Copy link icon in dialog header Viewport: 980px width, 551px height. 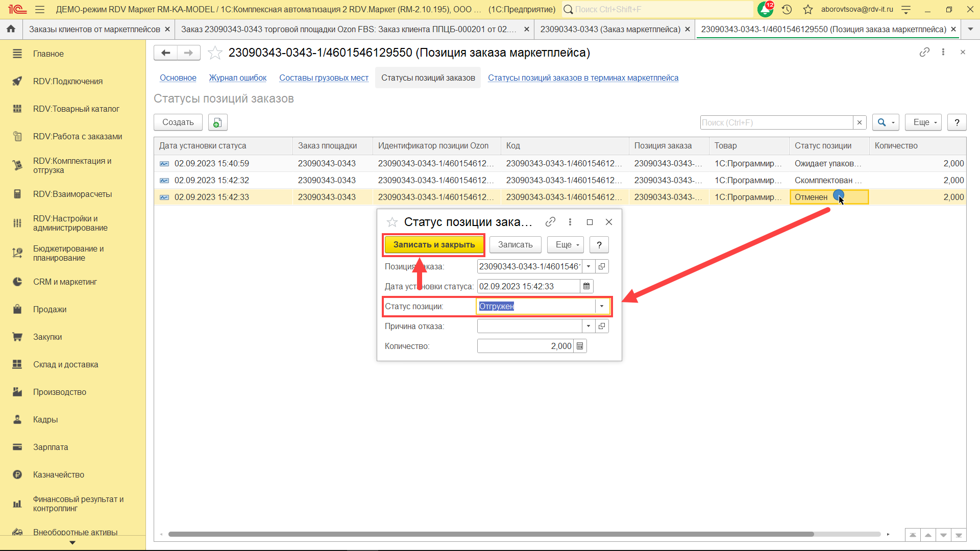(x=550, y=222)
